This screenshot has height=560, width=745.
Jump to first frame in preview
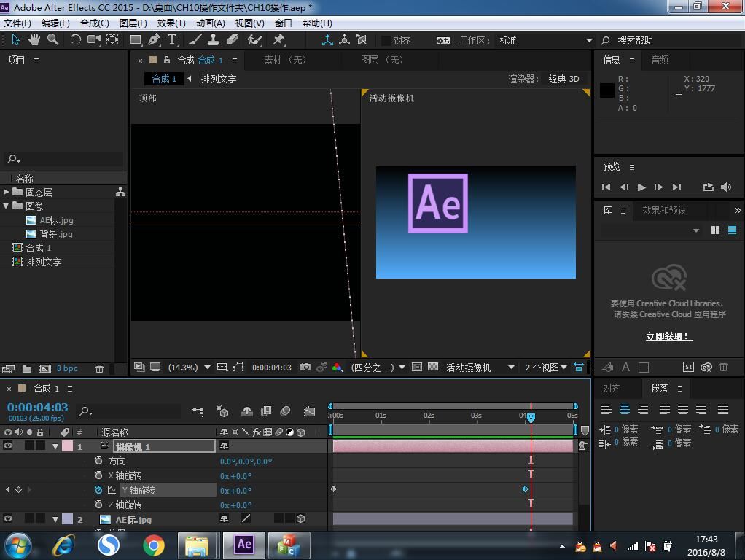coord(606,187)
